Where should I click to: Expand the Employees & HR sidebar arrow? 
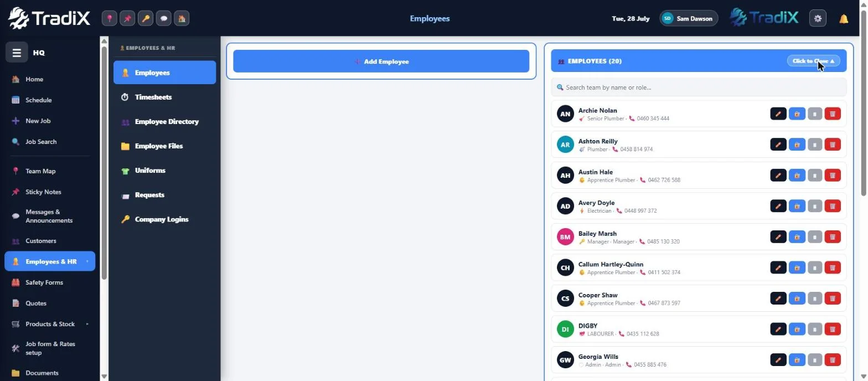87,261
